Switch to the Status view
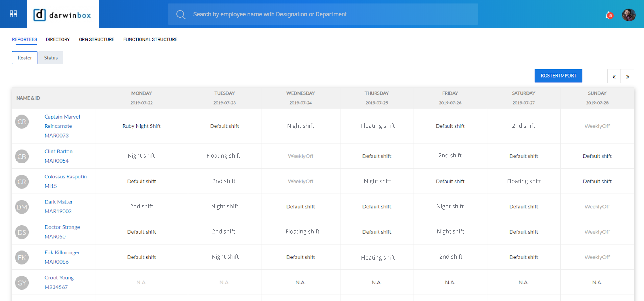The height and width of the screenshot is (301, 644). click(51, 58)
